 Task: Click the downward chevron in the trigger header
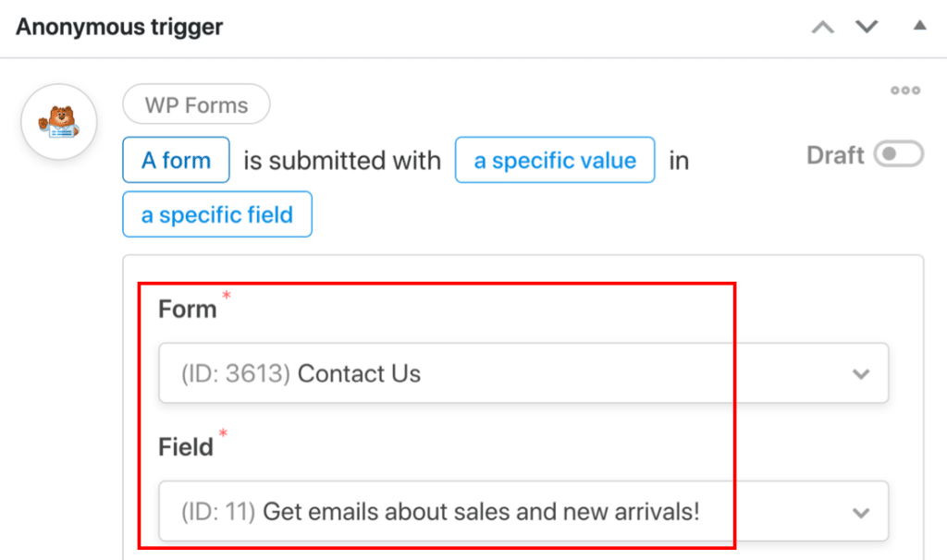pos(867,27)
